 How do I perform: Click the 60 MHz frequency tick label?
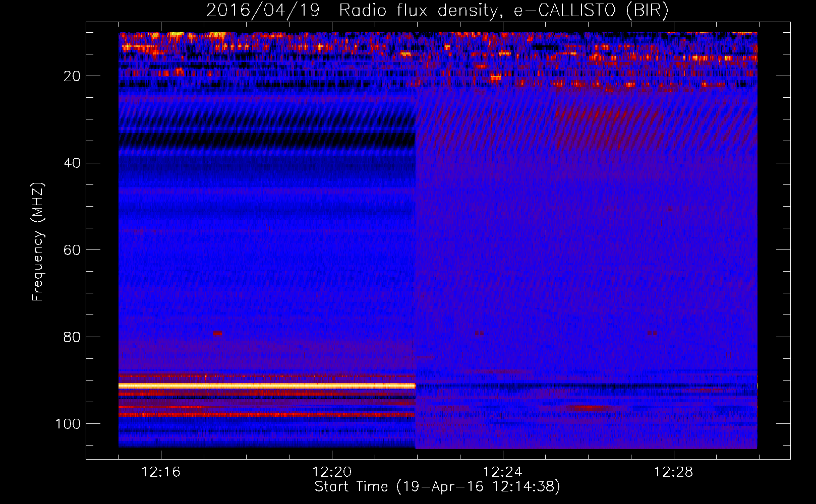click(x=72, y=250)
